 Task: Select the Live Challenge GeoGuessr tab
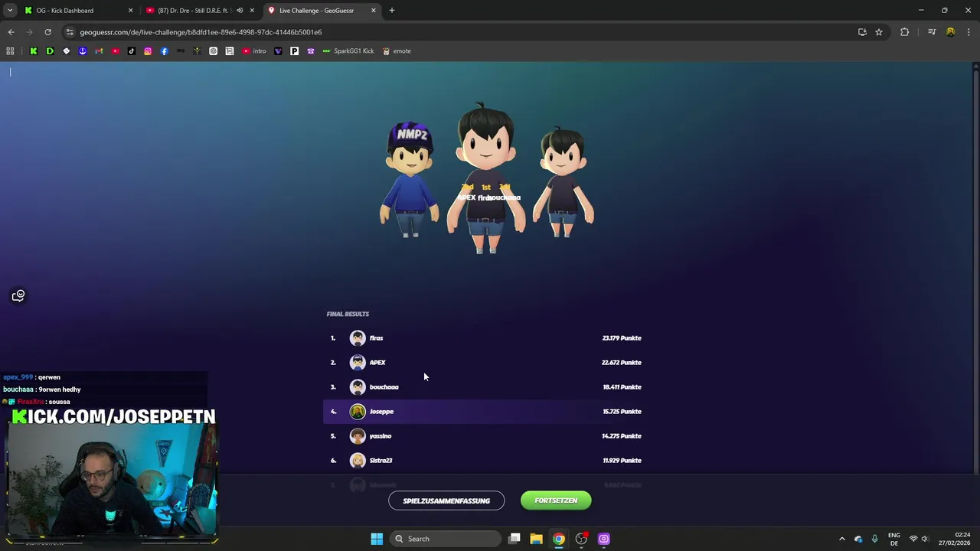coord(322,11)
